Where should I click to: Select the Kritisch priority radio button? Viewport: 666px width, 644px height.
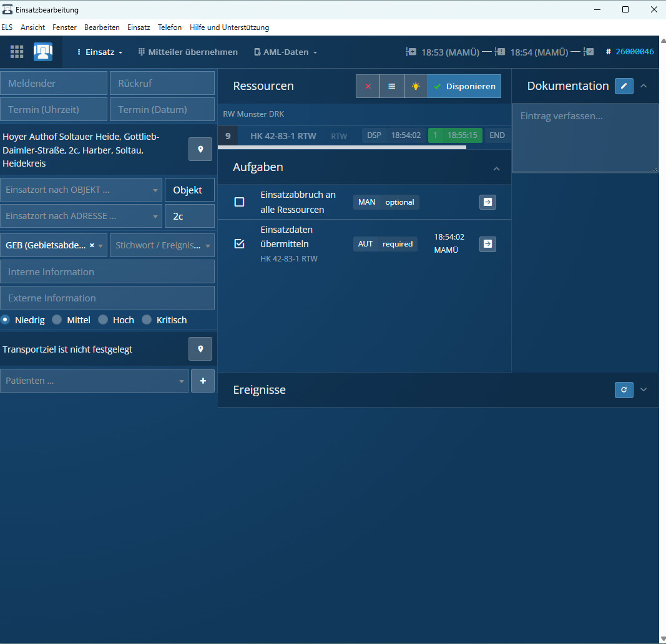pyautogui.click(x=147, y=320)
